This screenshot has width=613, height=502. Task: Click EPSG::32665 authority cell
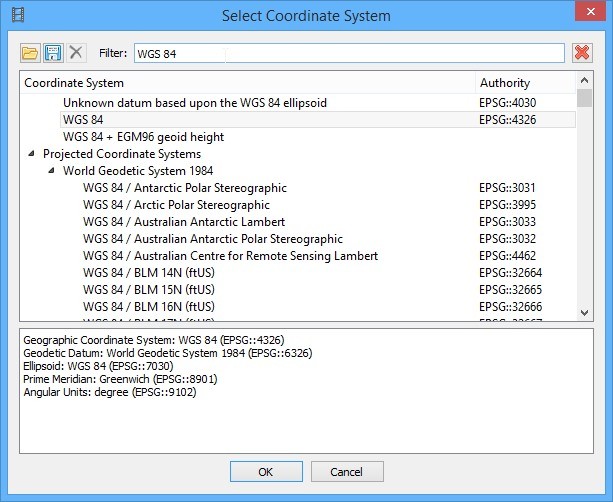pos(511,290)
